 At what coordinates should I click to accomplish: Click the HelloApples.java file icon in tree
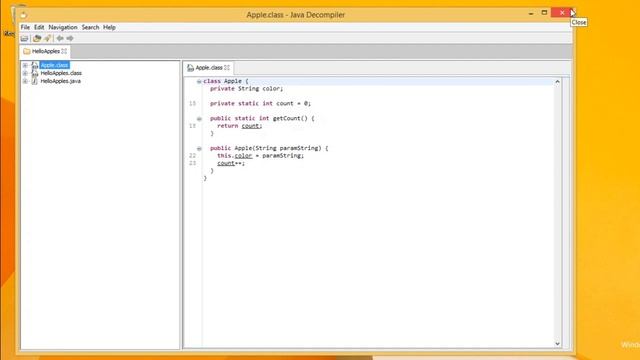[x=35, y=81]
